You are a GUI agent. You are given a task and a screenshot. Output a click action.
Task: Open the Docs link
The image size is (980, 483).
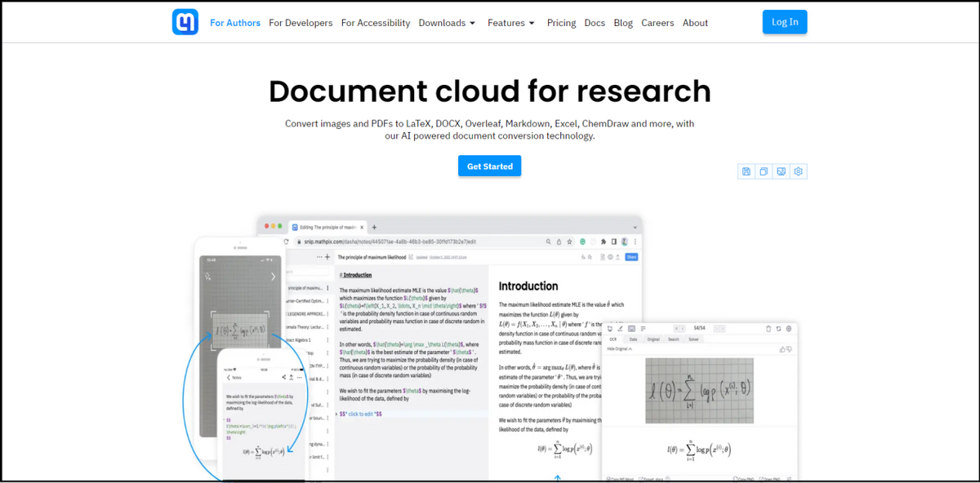595,23
